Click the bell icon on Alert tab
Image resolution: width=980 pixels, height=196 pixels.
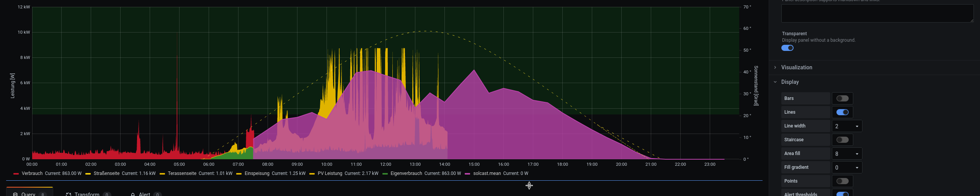133,194
